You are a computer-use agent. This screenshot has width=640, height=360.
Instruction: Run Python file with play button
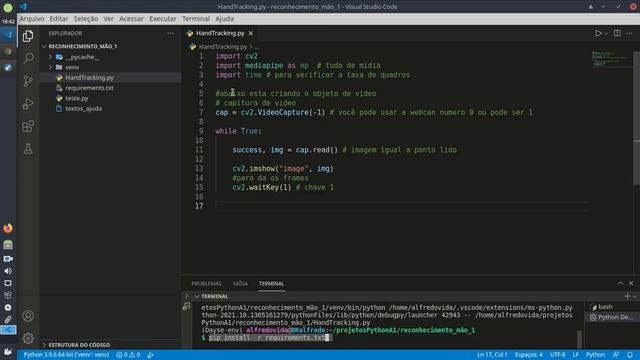598,33
